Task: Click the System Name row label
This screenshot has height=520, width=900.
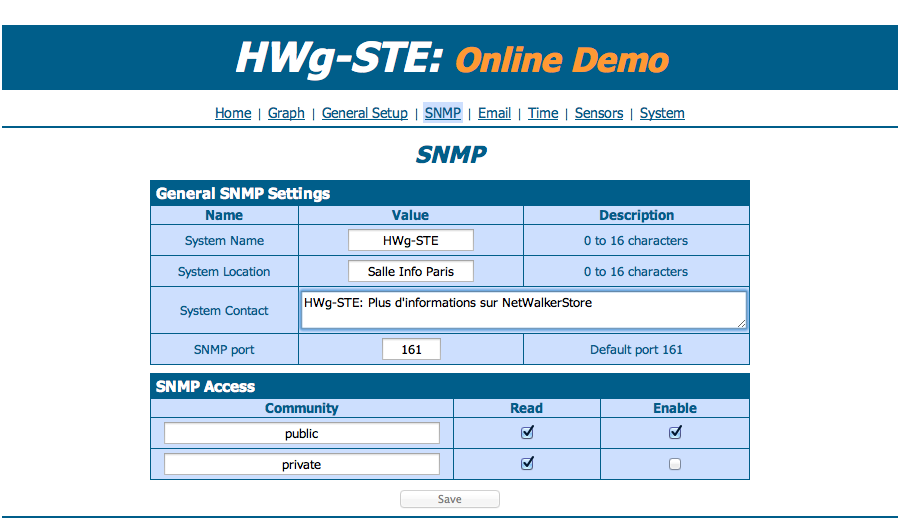Action: [224, 240]
